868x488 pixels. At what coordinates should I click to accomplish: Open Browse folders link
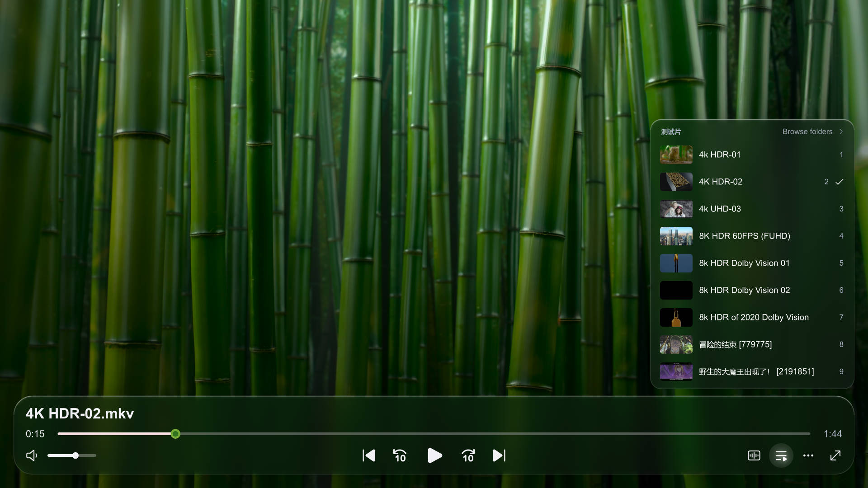pos(807,131)
